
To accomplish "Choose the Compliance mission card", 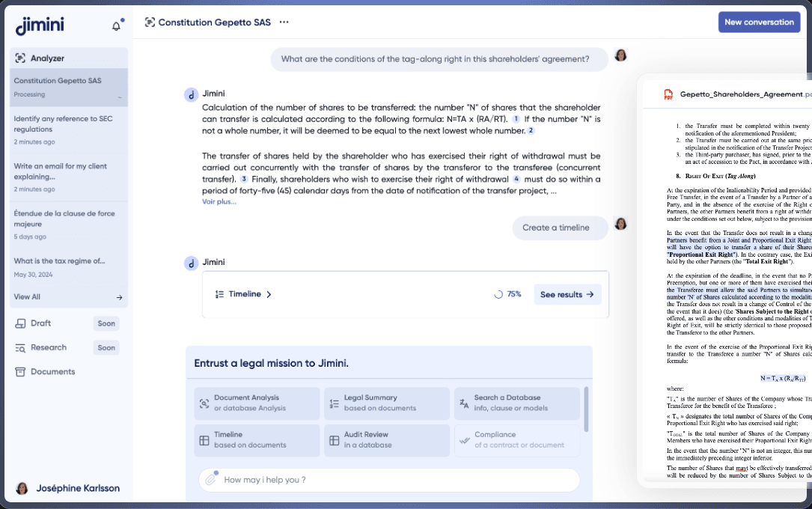I will click(517, 441).
